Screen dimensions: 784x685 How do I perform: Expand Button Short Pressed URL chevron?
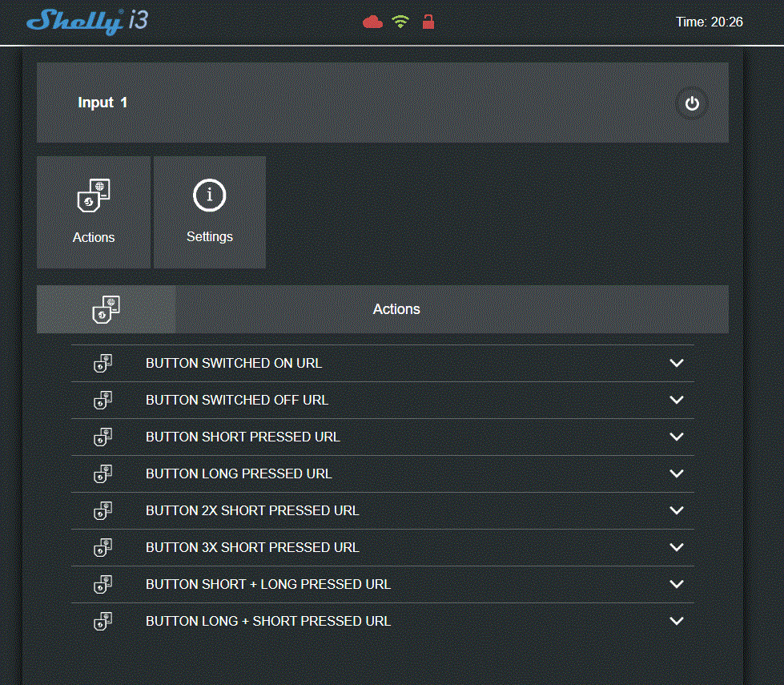pyautogui.click(x=677, y=437)
